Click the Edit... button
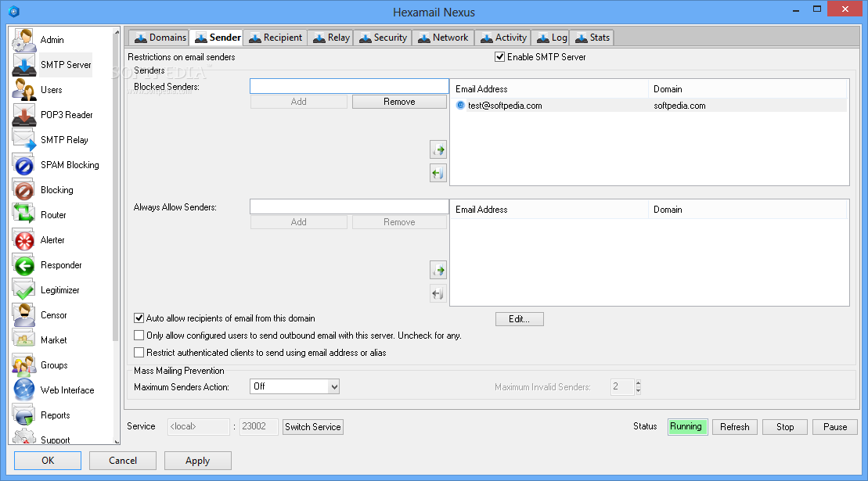This screenshot has height=481, width=868. pos(519,319)
